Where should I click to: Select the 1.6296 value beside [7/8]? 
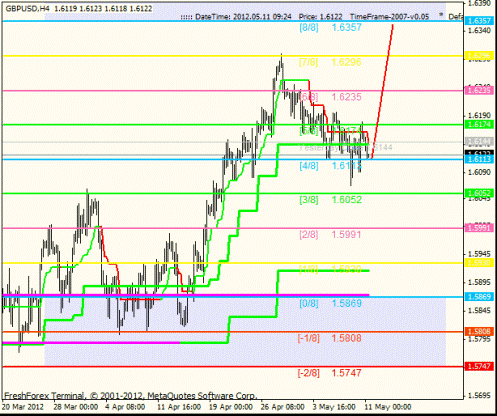point(346,62)
